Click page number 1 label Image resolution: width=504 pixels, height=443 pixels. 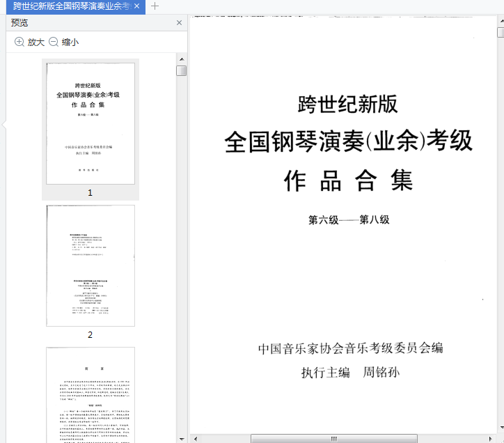coord(90,193)
